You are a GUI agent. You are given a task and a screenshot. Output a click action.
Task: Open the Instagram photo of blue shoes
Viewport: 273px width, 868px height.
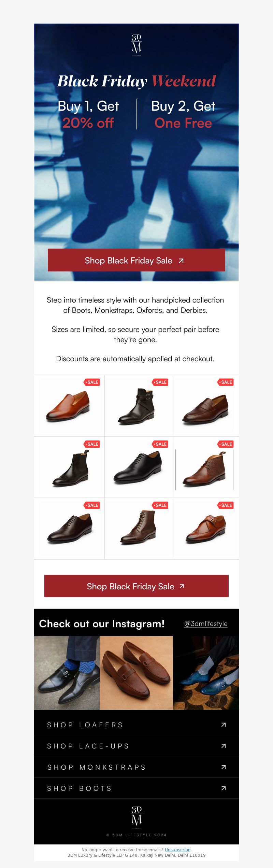(206, 673)
